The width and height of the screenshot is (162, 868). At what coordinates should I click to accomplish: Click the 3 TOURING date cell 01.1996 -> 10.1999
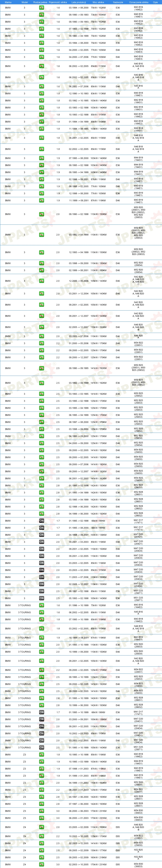[79, 606]
